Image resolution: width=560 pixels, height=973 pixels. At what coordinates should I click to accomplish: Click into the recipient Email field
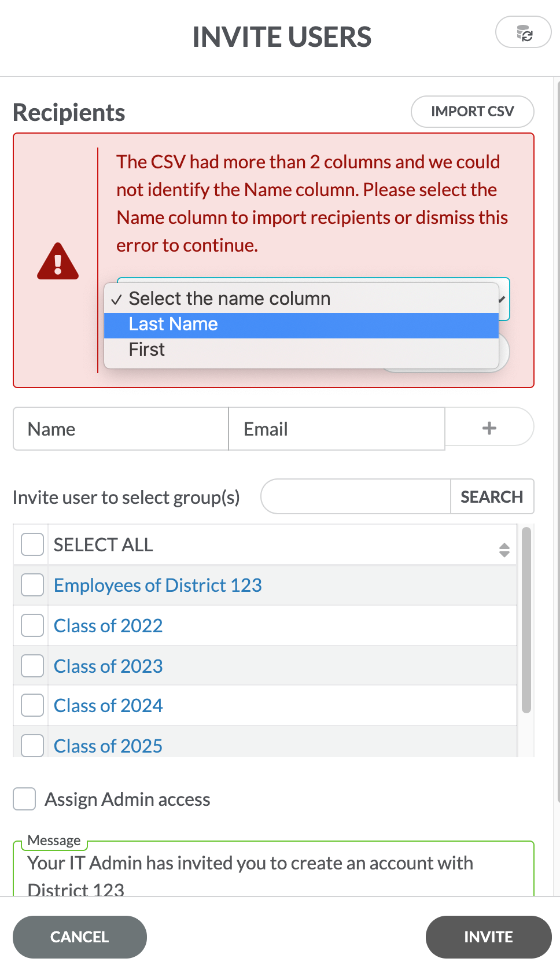pyautogui.click(x=337, y=429)
